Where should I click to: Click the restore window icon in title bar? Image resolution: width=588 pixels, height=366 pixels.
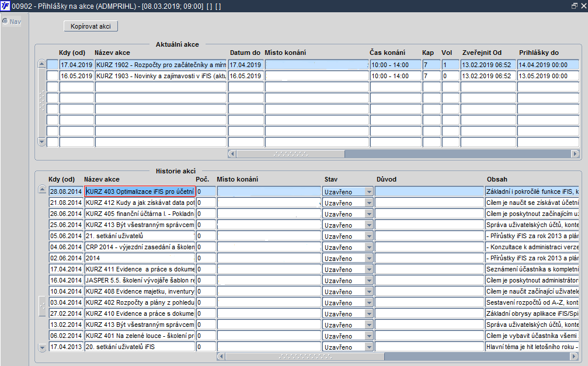574,6
